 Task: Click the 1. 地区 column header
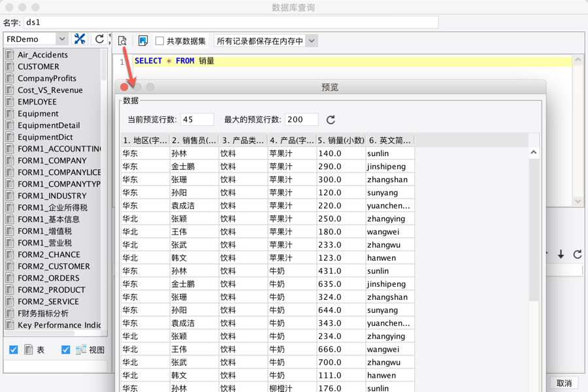click(x=146, y=140)
